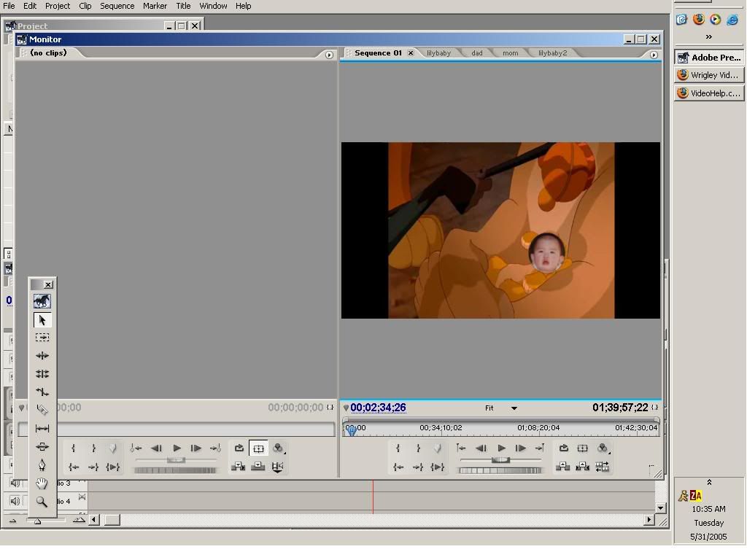
Task: Set unnumbered marker in program monitor
Action: [438, 448]
